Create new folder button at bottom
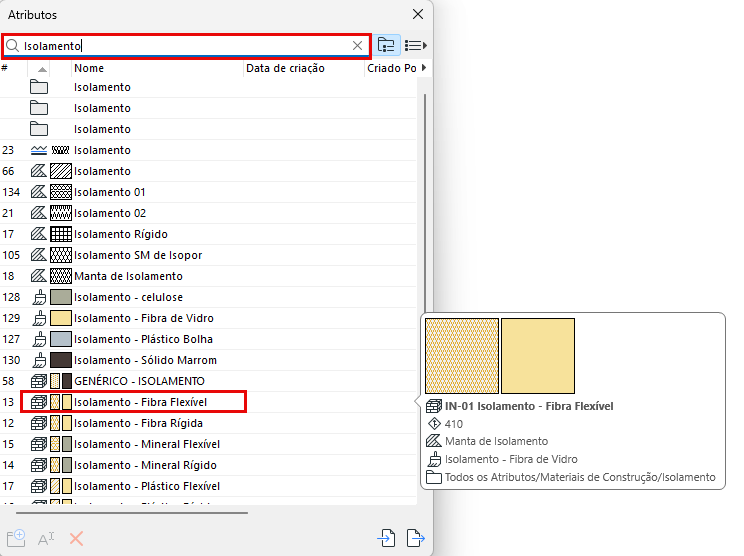Viewport: 744px width, 556px height. [16, 538]
